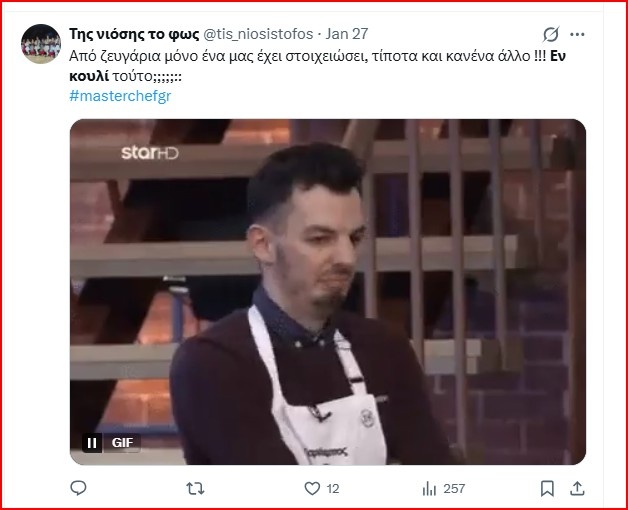The height and width of the screenshot is (510, 628).
Task: Click the reply speech-bubble icon
Action: [78, 488]
